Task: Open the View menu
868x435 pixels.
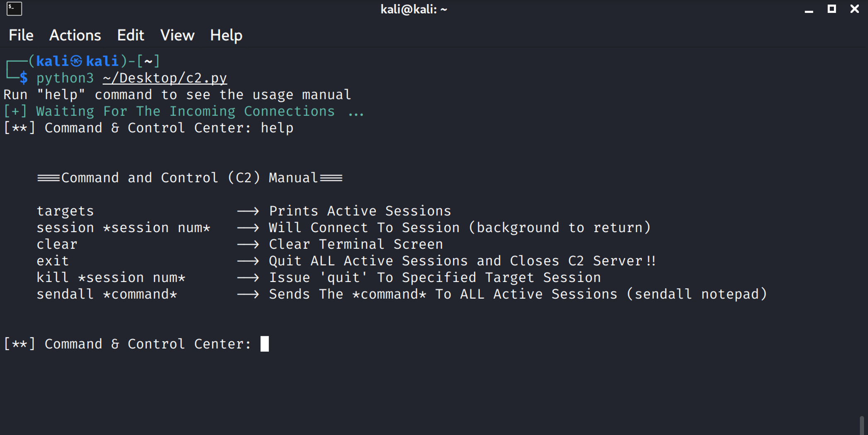Action: tap(177, 35)
